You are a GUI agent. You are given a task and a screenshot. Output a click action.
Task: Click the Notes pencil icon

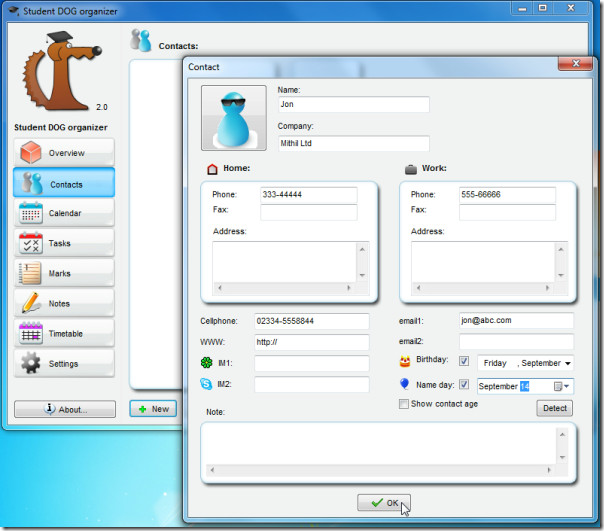(31, 302)
